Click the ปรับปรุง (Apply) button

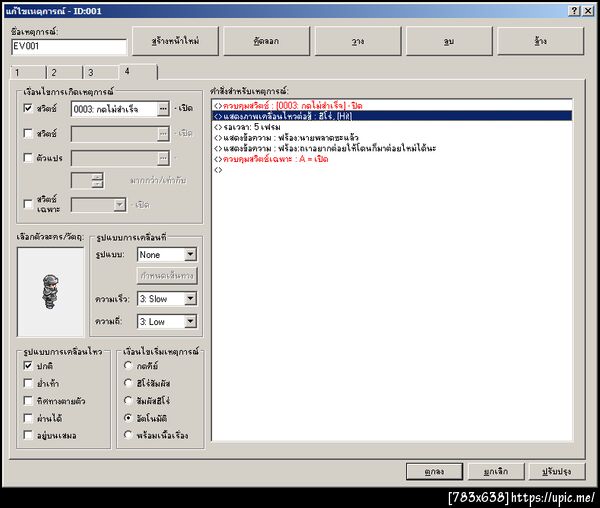(x=557, y=472)
